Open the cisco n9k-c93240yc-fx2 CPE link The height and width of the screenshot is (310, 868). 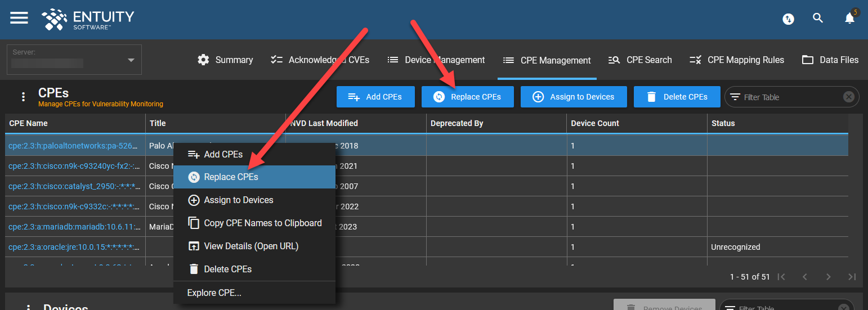click(x=73, y=166)
